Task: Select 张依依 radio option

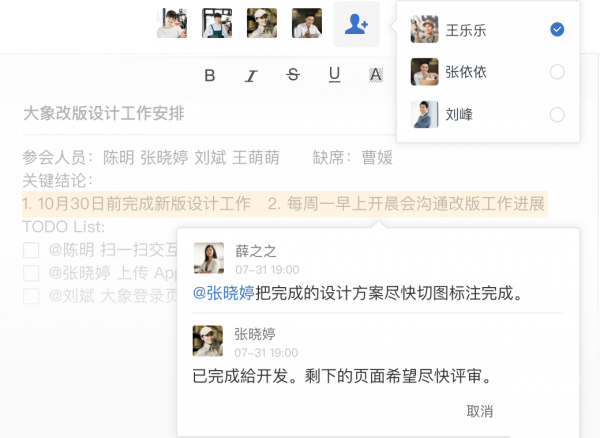Action: [x=557, y=72]
